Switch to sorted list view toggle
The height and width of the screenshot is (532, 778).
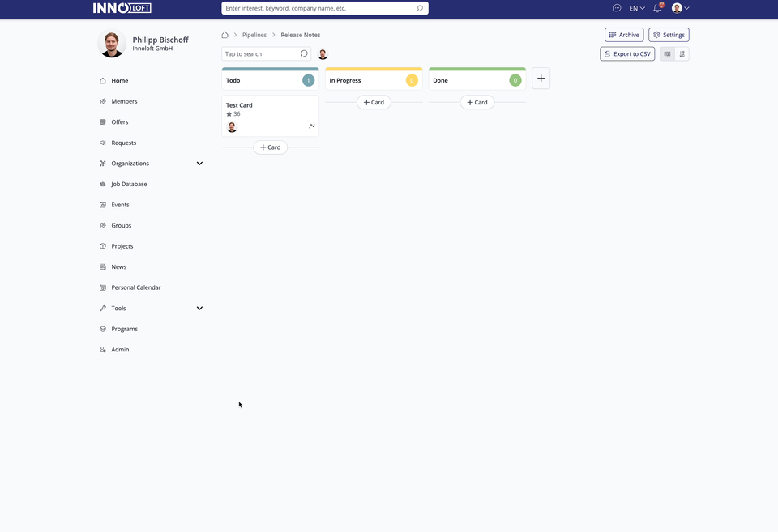coord(682,54)
